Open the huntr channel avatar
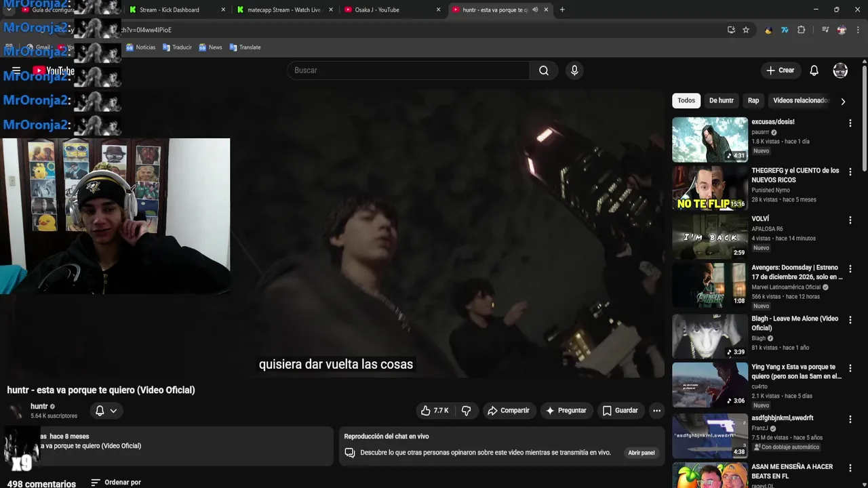868x488 pixels. click(x=16, y=411)
